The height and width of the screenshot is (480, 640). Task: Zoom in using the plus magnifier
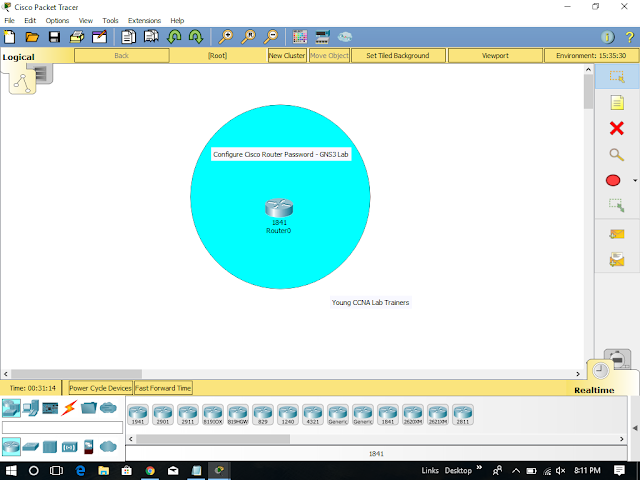225,37
